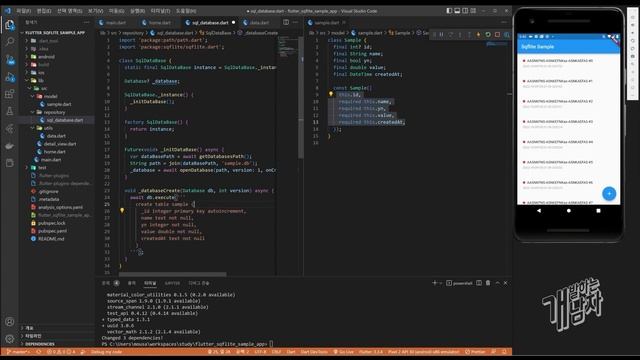Open the Search view in activity bar
This screenshot has width=640, height=360.
pyautogui.click(x=10, y=42)
